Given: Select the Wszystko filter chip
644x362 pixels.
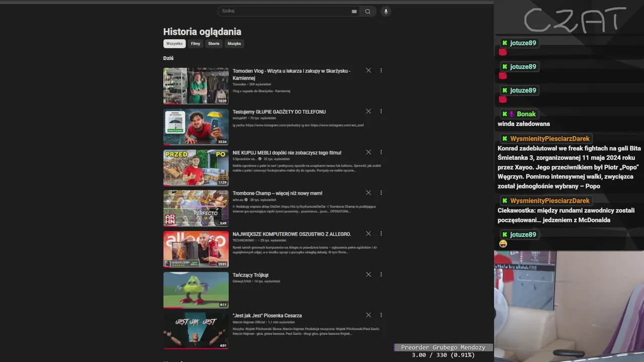Looking at the screenshot, I should [175, 44].
